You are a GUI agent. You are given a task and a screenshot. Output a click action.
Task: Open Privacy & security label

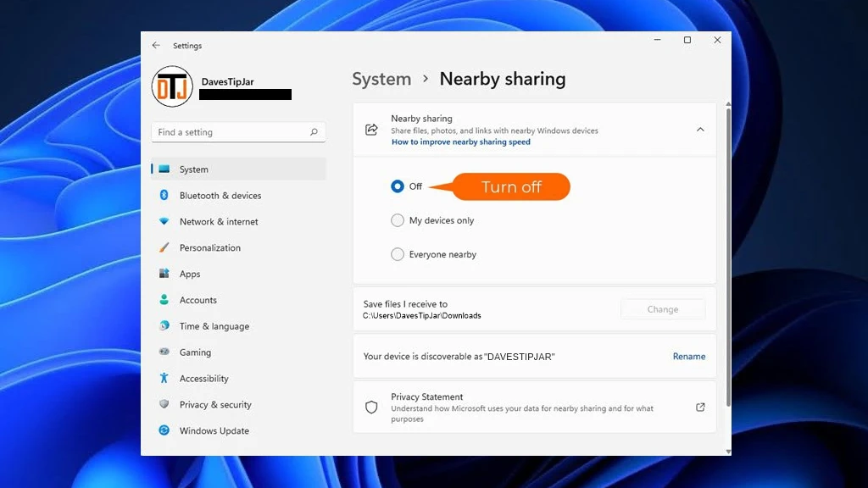tap(215, 404)
